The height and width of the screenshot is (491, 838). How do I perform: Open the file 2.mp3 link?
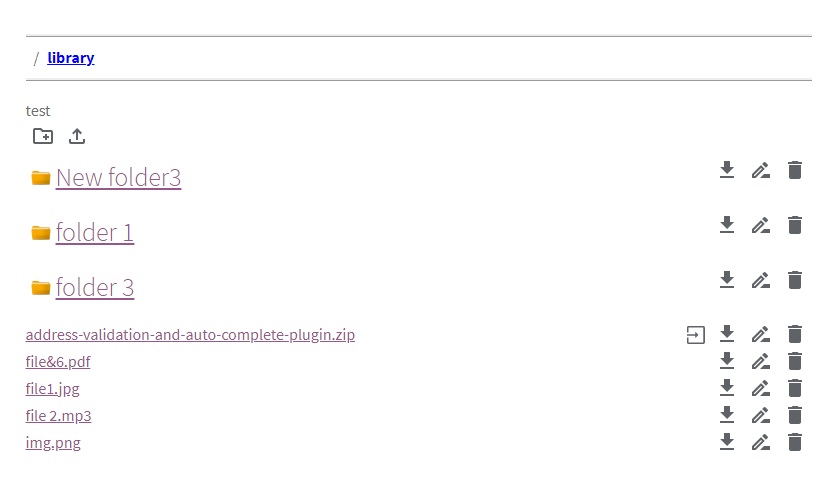point(58,416)
